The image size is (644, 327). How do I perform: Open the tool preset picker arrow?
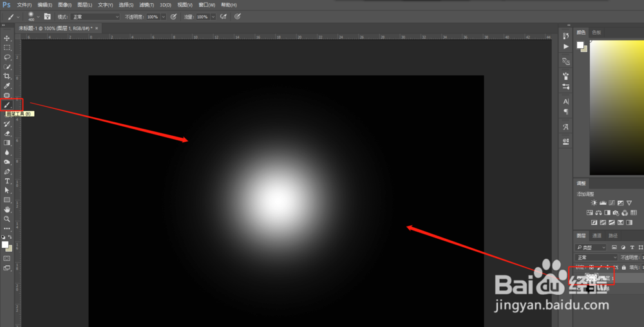click(x=18, y=17)
